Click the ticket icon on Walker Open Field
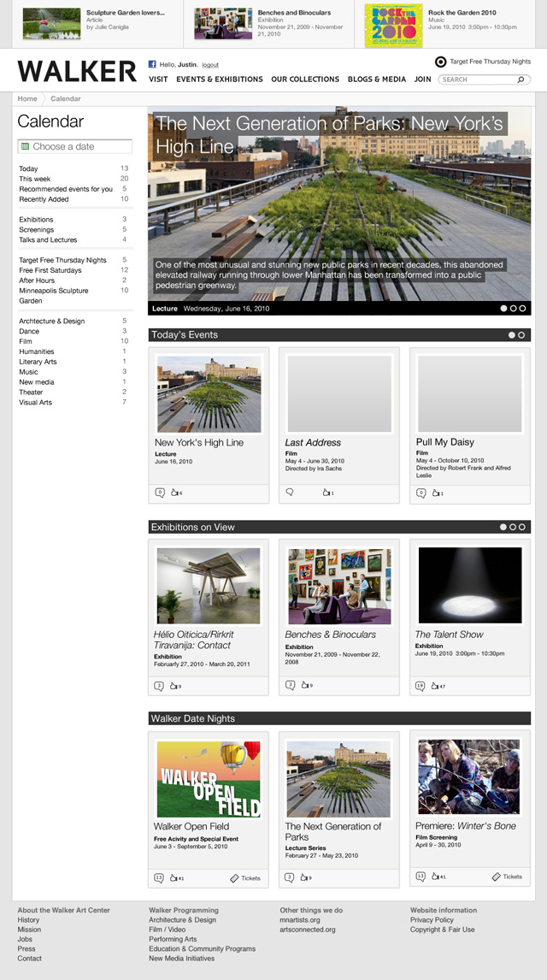This screenshot has height=980, width=547. [x=235, y=877]
